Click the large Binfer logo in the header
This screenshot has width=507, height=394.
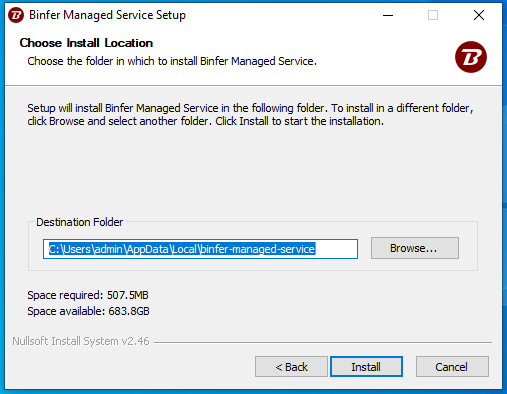471,57
